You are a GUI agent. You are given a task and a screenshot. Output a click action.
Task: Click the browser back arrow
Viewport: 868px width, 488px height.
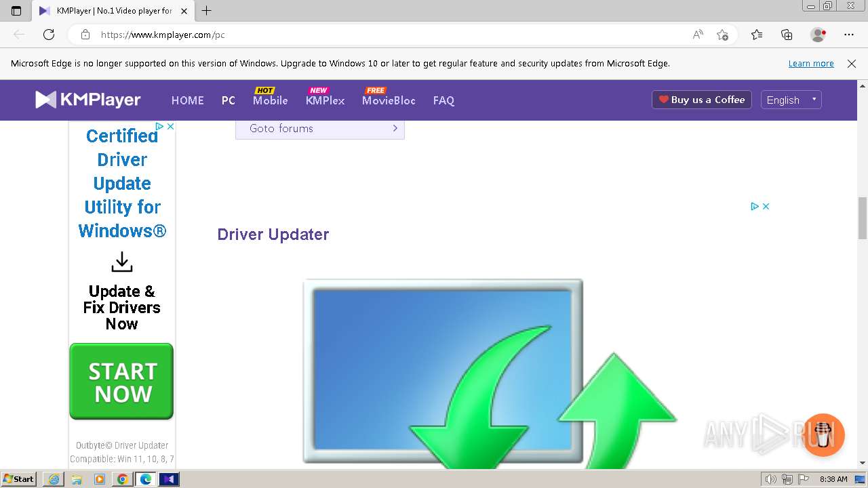point(19,35)
